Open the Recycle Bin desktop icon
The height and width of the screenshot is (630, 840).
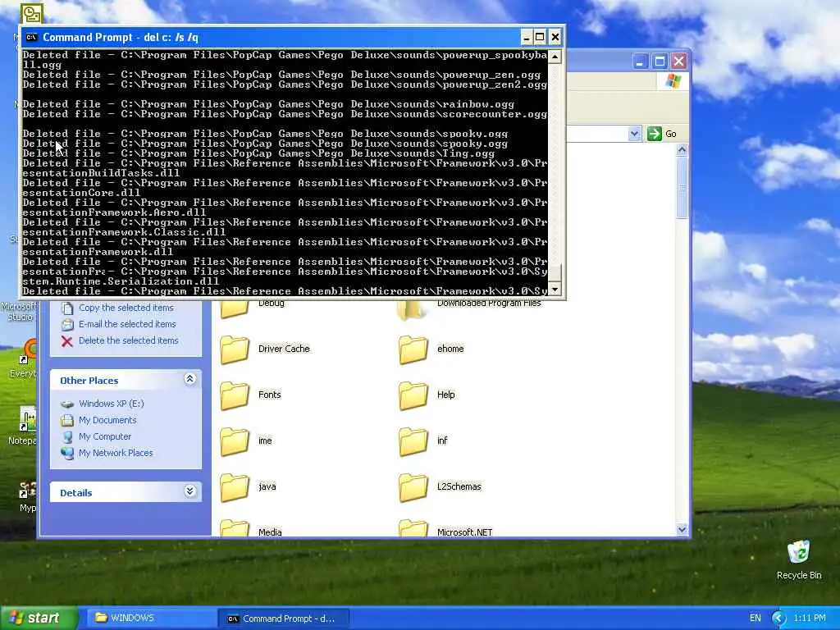click(798, 552)
